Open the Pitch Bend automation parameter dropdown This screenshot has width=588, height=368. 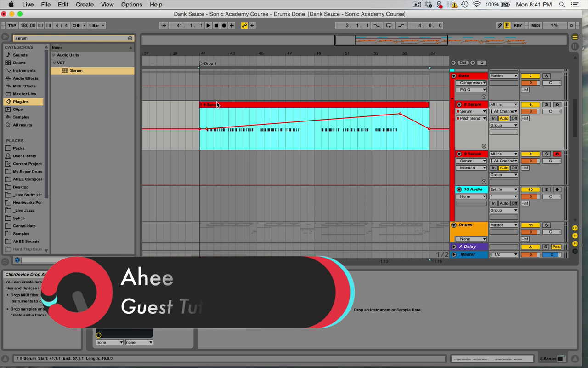click(471, 118)
